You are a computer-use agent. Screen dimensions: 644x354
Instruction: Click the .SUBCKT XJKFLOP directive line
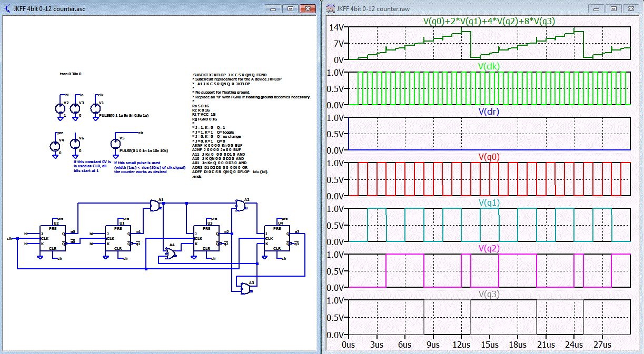point(230,75)
